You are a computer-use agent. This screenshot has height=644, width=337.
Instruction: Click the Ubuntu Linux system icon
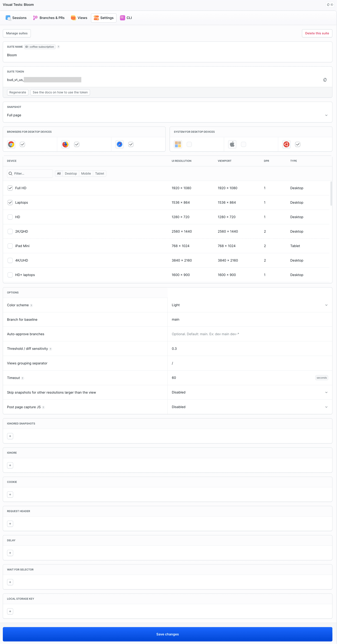286,144
